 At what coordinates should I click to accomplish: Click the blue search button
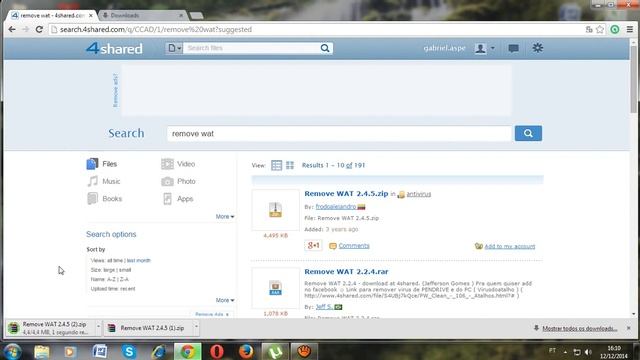[x=528, y=133]
